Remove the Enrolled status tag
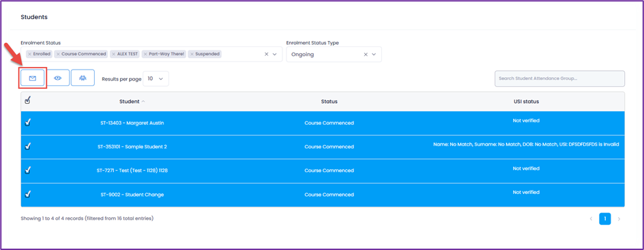 pos(29,54)
